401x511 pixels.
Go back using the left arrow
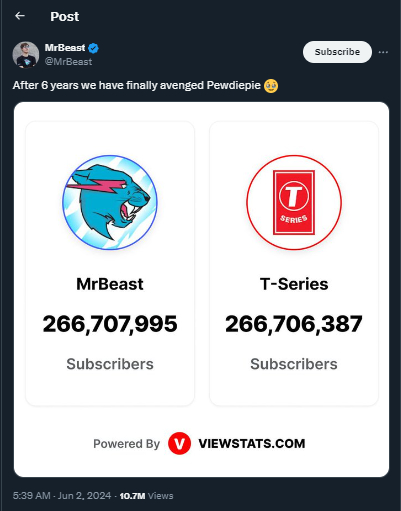pos(20,16)
